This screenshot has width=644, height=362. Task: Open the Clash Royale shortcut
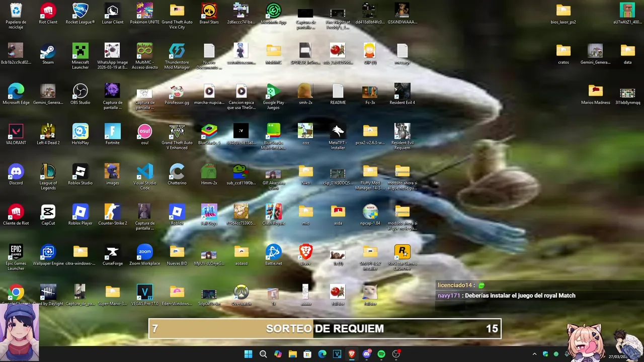[x=274, y=215]
